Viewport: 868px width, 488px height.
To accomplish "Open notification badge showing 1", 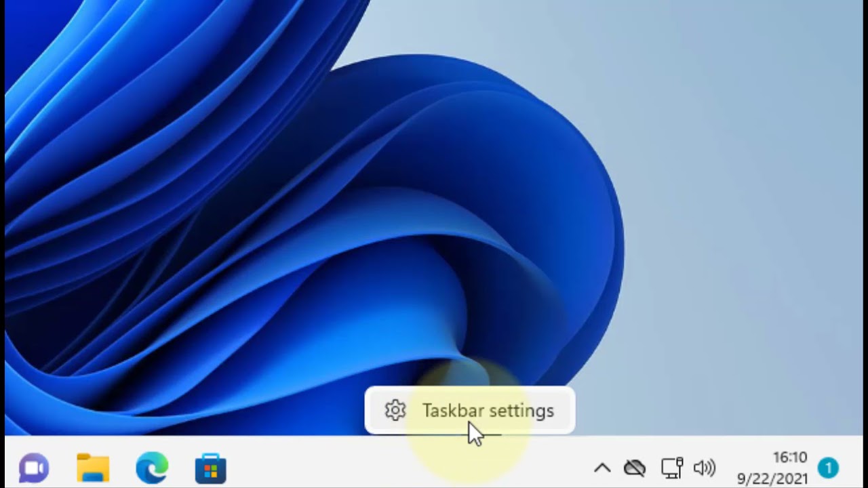I will click(828, 468).
